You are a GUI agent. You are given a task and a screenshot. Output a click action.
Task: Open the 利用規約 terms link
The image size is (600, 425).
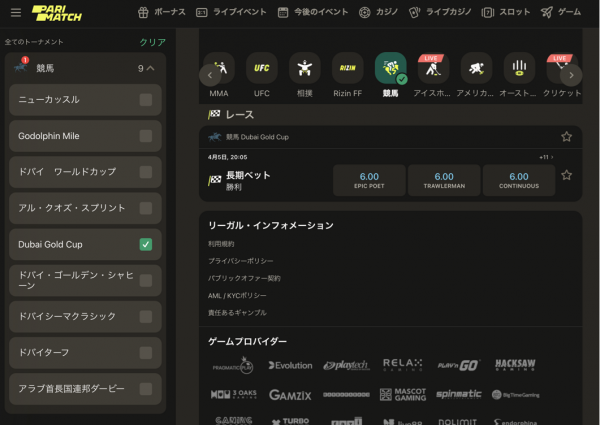221,244
